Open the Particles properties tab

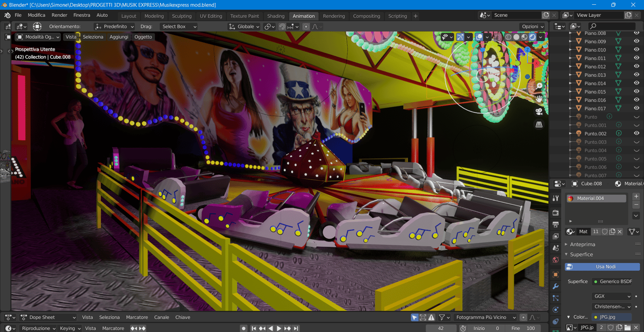click(x=556, y=298)
